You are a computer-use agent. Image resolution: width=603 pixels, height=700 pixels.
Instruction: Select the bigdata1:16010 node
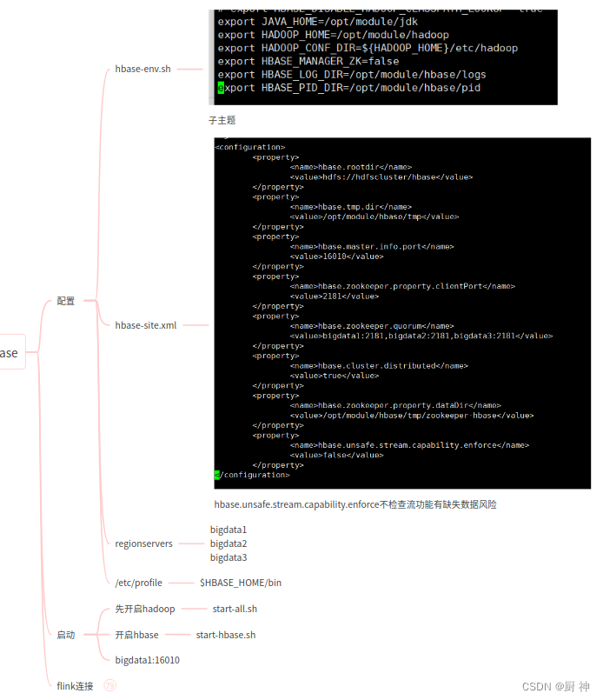pos(147,660)
